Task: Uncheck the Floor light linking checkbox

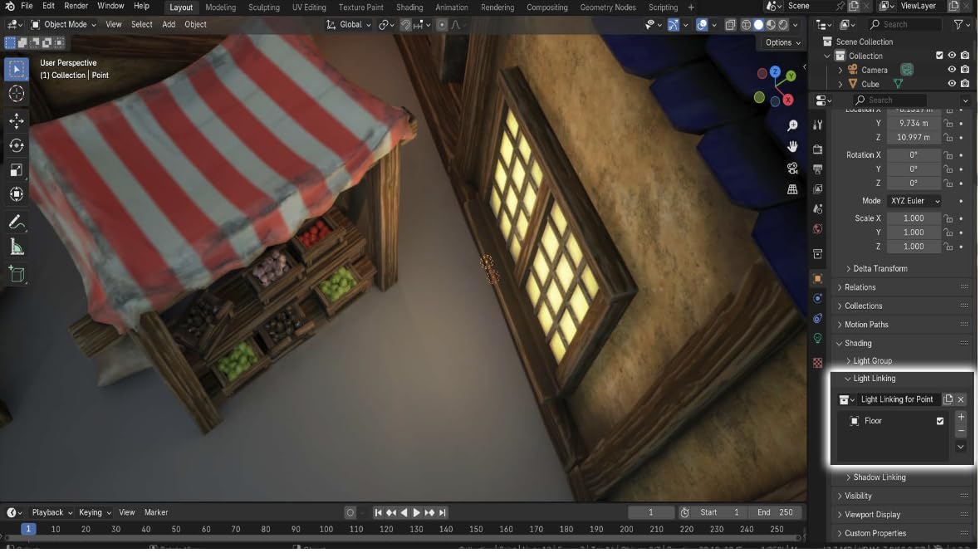Action: point(942,422)
